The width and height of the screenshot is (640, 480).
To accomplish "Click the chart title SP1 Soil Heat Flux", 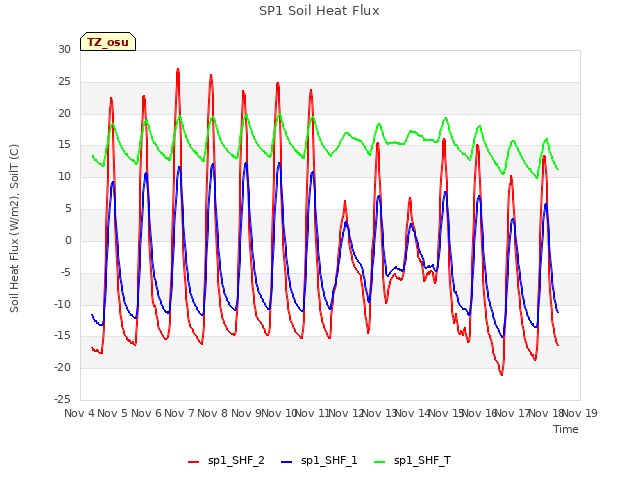I will tap(319, 11).
